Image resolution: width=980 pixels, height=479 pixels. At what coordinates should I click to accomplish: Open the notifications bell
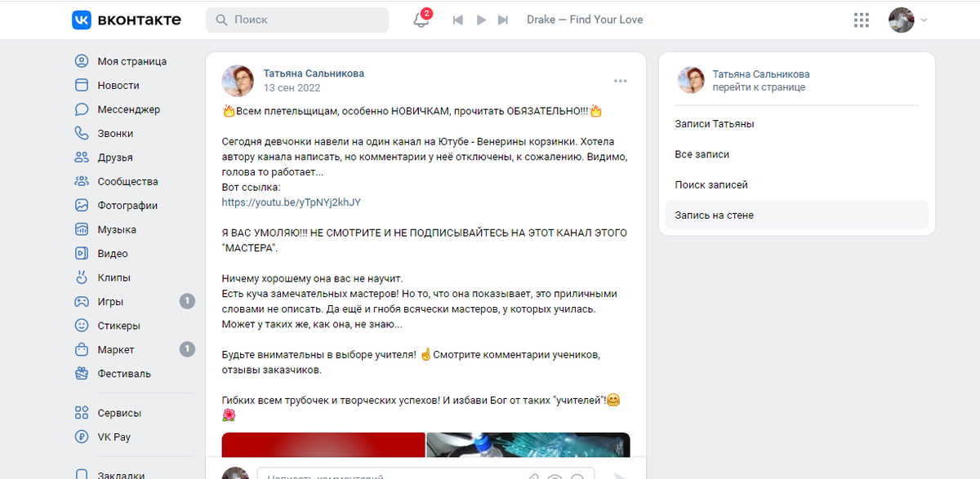pyautogui.click(x=421, y=20)
